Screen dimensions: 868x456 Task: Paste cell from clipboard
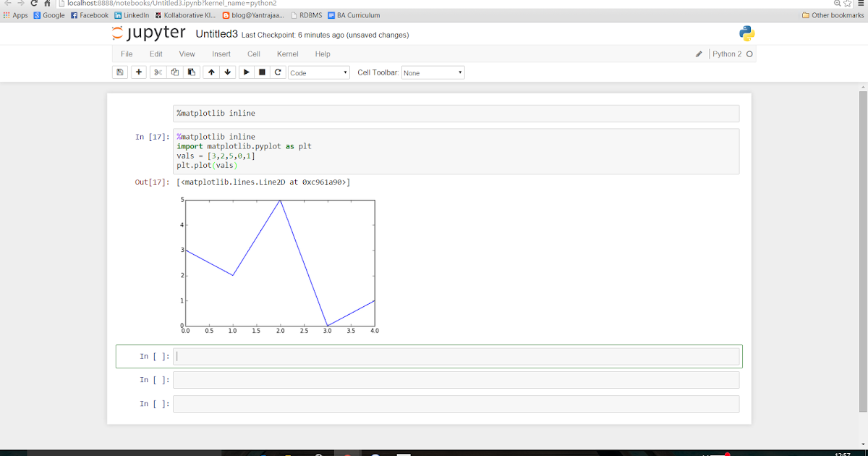click(192, 72)
